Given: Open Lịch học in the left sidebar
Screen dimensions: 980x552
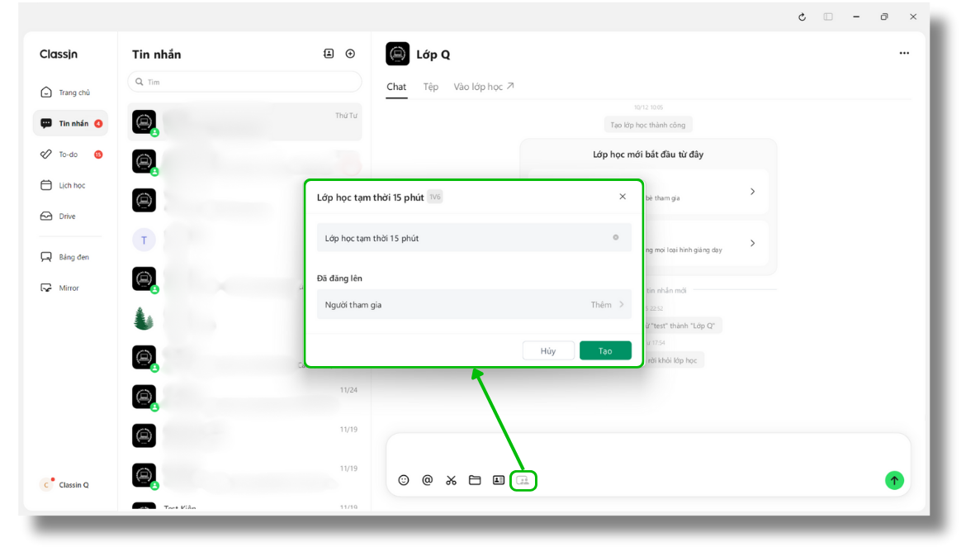Looking at the screenshot, I should click(71, 186).
